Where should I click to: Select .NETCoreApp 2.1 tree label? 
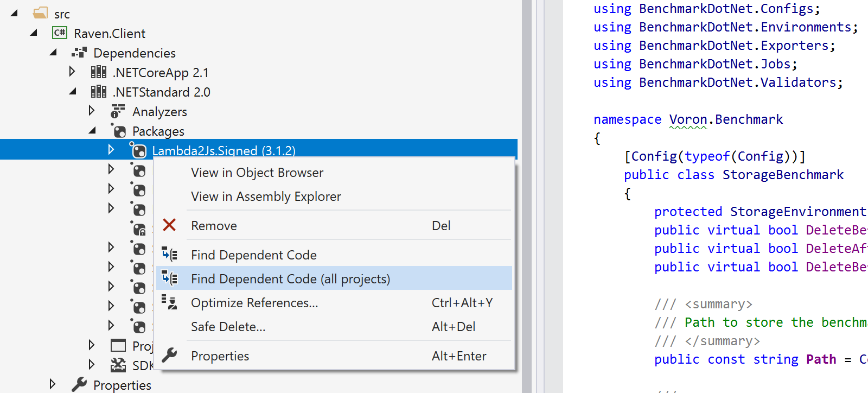(161, 72)
